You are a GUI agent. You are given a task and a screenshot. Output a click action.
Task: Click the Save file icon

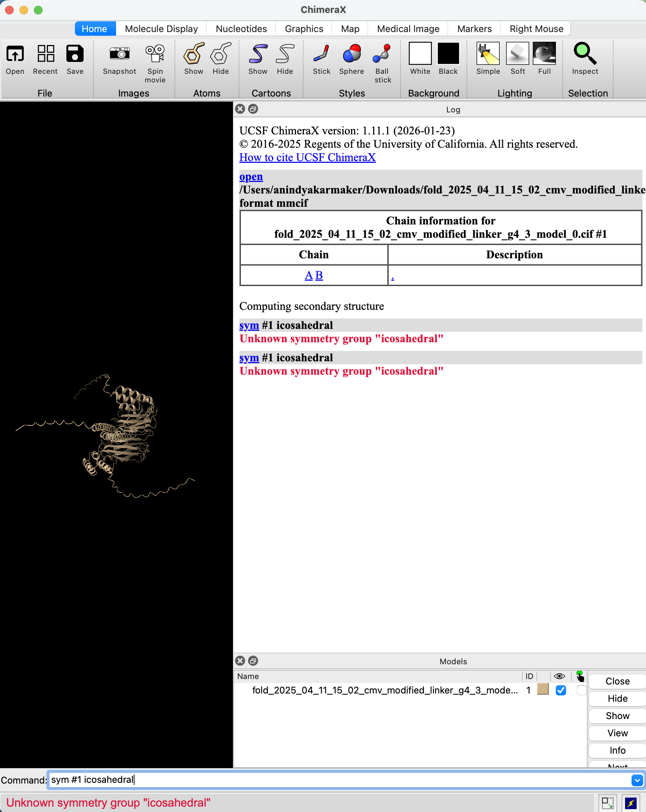pos(75,54)
